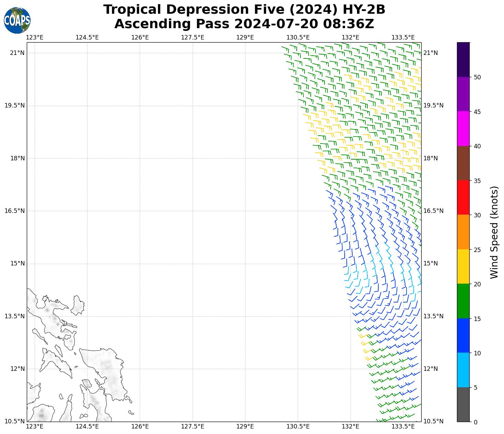Click the 50 tick label on the colorbar
The width and height of the screenshot is (504, 434).
(x=477, y=77)
